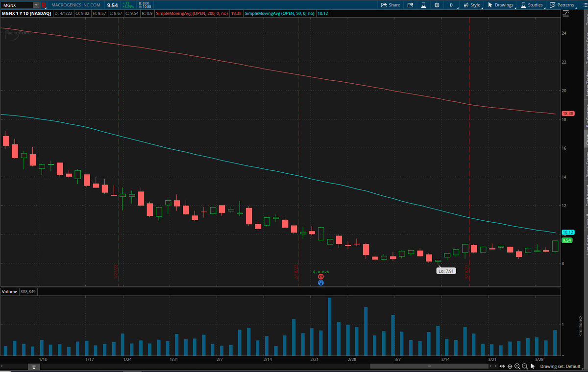Screen dimensions: 588x372
Task: Click the price axis scale icon at top right
Action: (x=565, y=13)
